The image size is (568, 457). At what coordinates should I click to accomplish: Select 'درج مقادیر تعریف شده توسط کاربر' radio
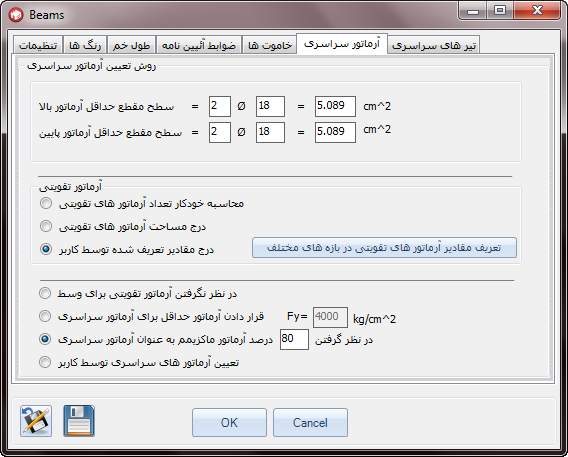[x=46, y=249]
